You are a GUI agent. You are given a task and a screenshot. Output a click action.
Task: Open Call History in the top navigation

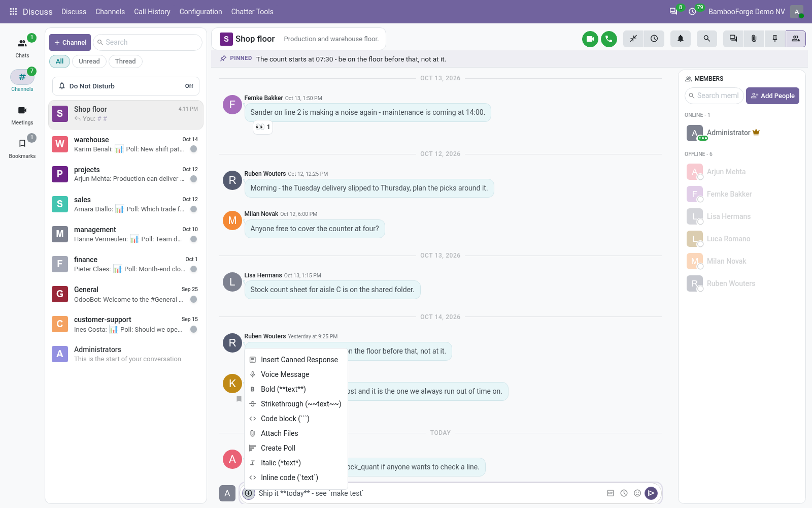pos(152,12)
